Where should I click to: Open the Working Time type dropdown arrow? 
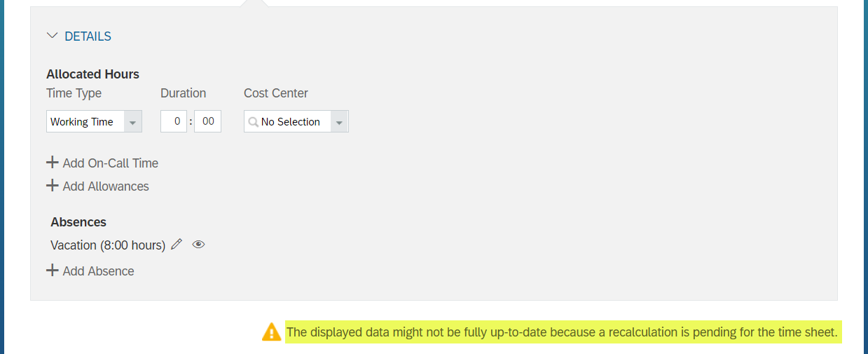[x=132, y=122]
